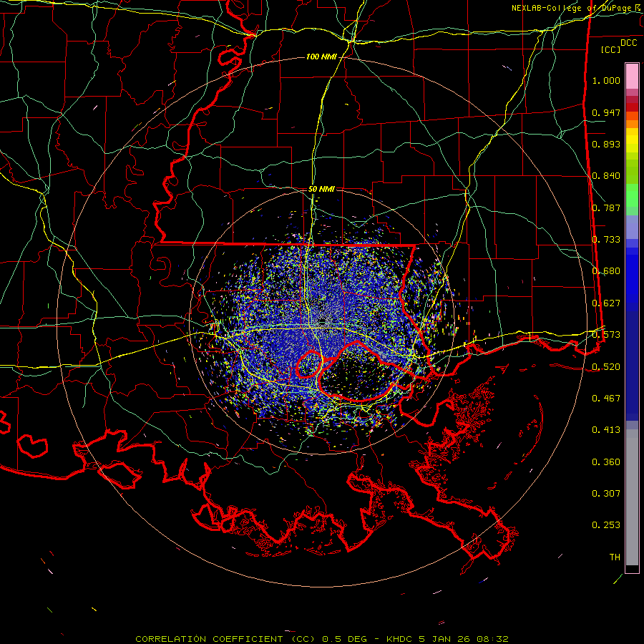Click the 0.680 scale value
Viewport: 644px width, 644px height.
(x=606, y=271)
